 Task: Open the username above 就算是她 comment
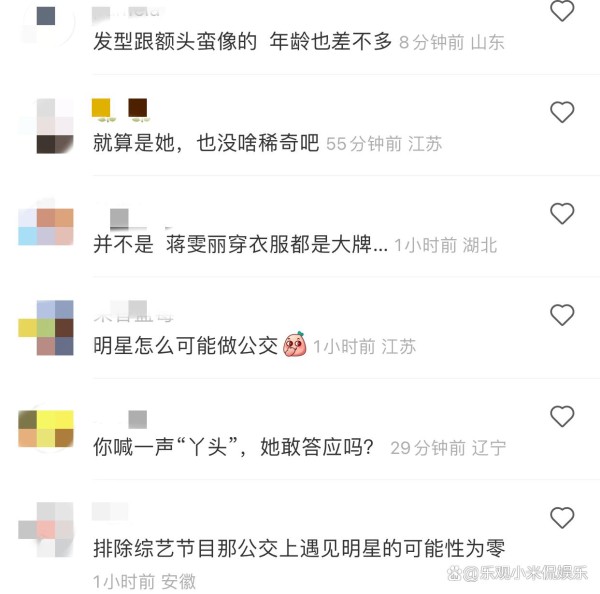120,110
